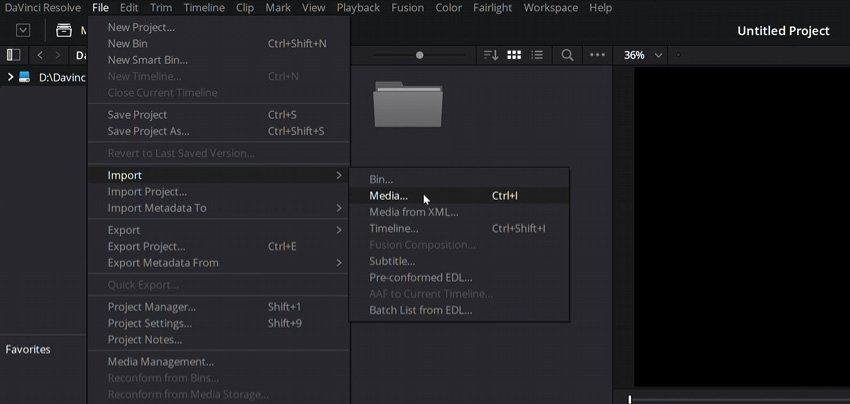Expand the Export submenu
This screenshot has width=850, height=404.
(x=218, y=230)
